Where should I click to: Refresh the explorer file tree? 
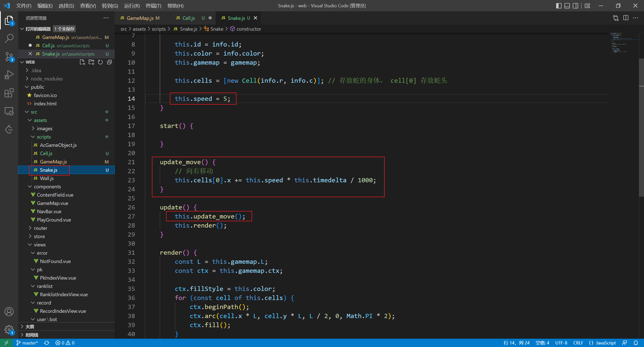pos(100,62)
